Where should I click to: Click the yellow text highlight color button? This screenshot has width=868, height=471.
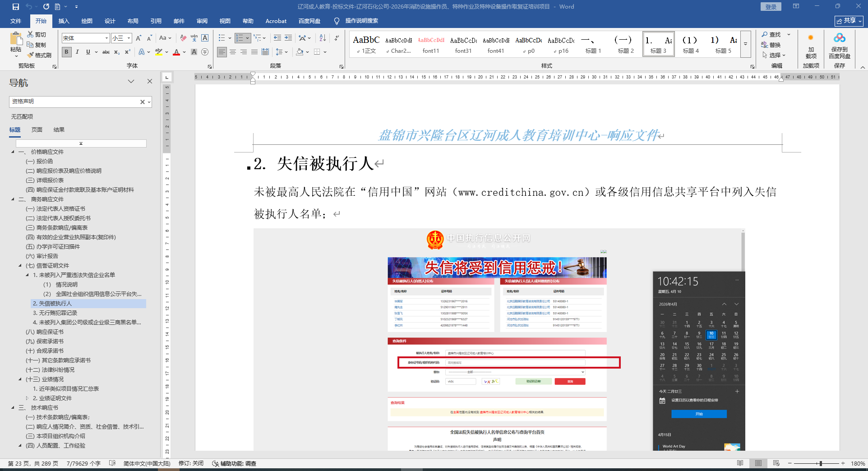pyautogui.click(x=159, y=52)
